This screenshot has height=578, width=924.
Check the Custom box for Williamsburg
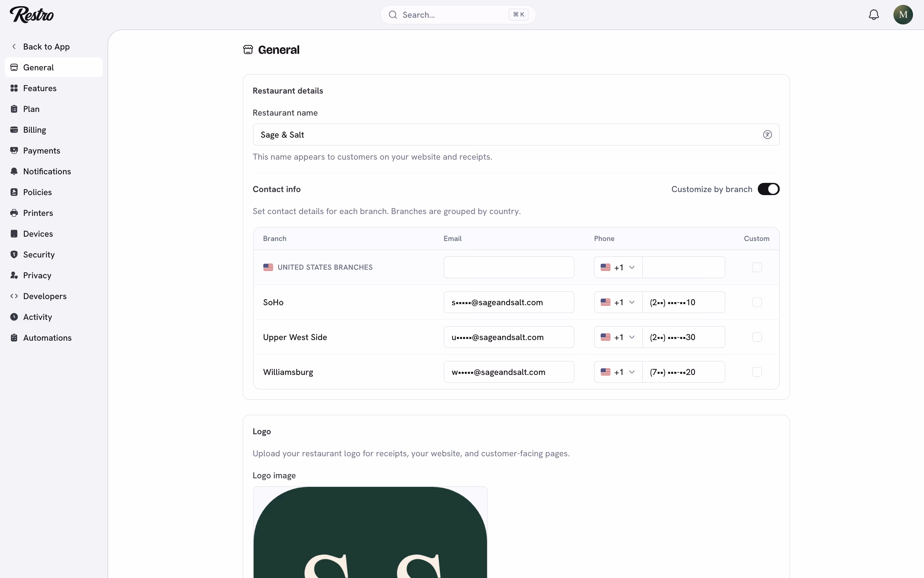[x=757, y=372]
